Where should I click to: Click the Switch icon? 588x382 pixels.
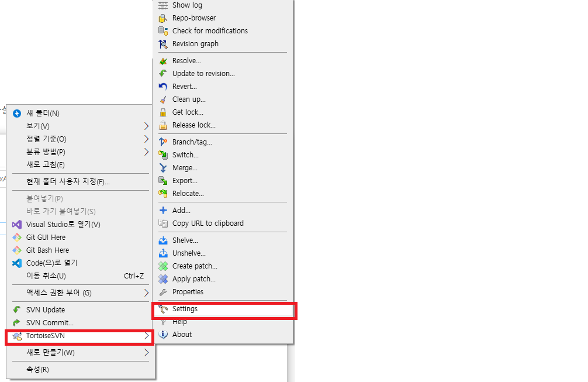(x=162, y=154)
